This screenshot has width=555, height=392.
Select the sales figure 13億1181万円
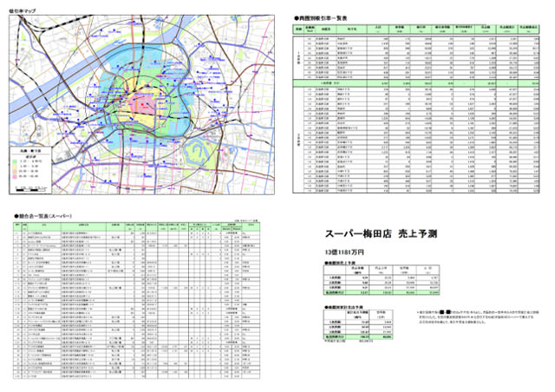[x=344, y=252]
